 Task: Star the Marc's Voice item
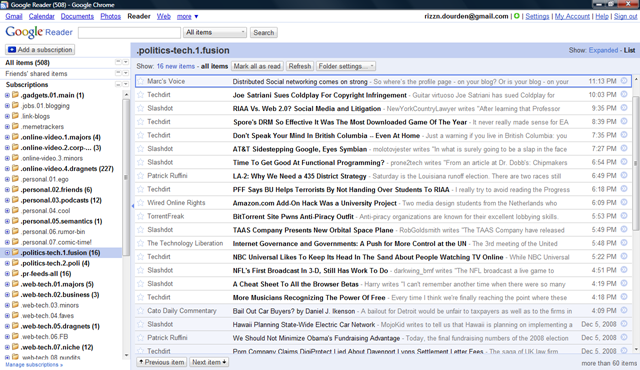(x=141, y=81)
